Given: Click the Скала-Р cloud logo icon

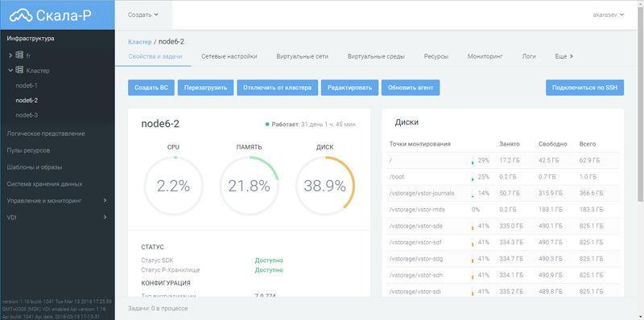Looking at the screenshot, I should [x=21, y=15].
